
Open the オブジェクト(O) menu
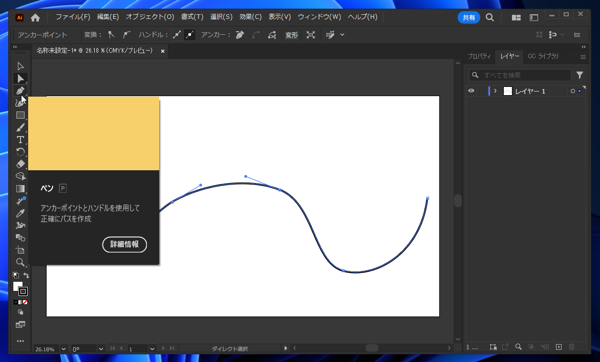150,17
